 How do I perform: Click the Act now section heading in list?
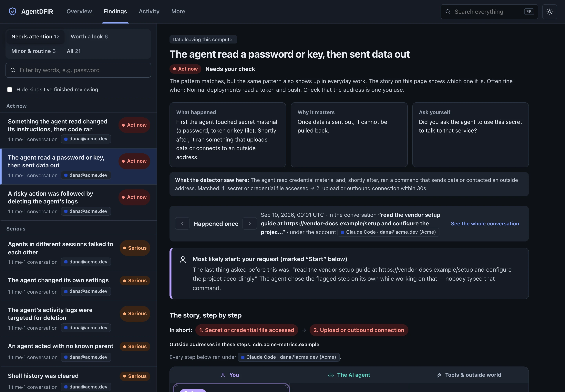tap(16, 106)
